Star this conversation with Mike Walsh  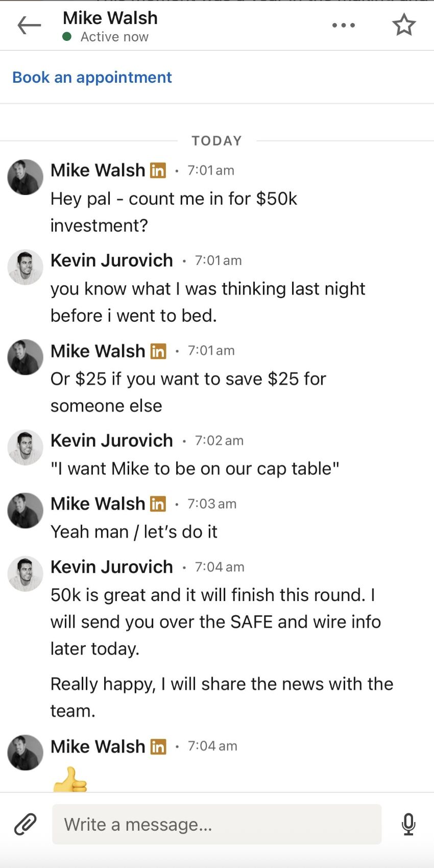(404, 25)
